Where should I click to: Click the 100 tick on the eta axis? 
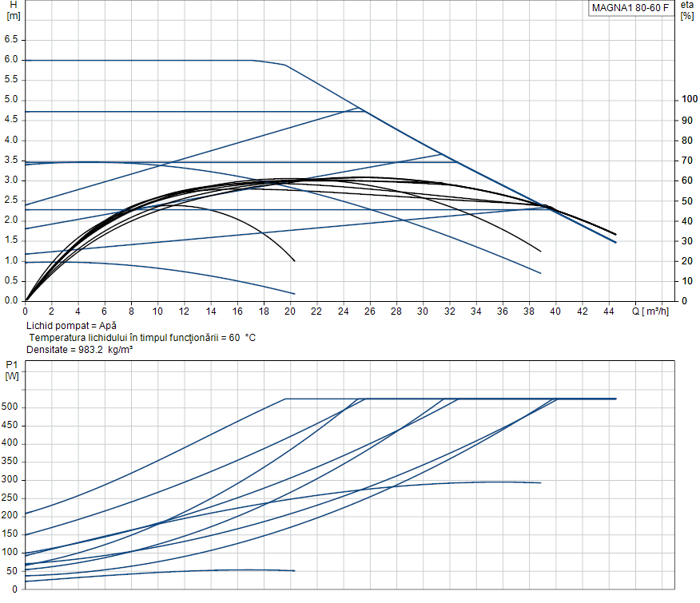[688, 100]
